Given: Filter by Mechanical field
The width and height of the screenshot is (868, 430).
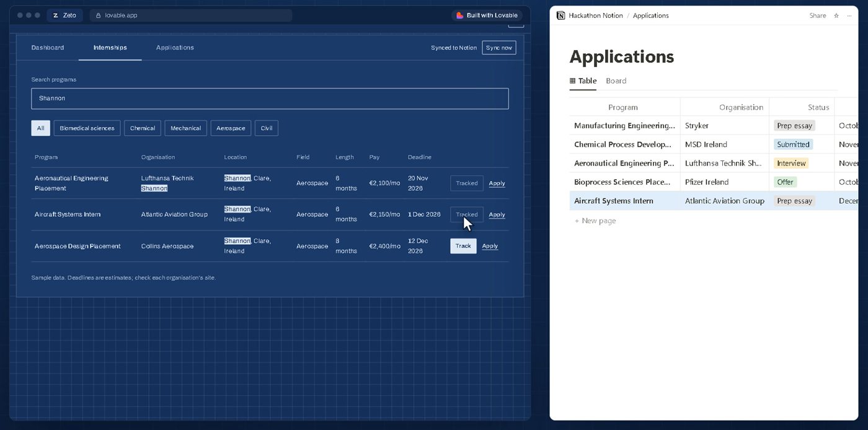Looking at the screenshot, I should point(185,128).
